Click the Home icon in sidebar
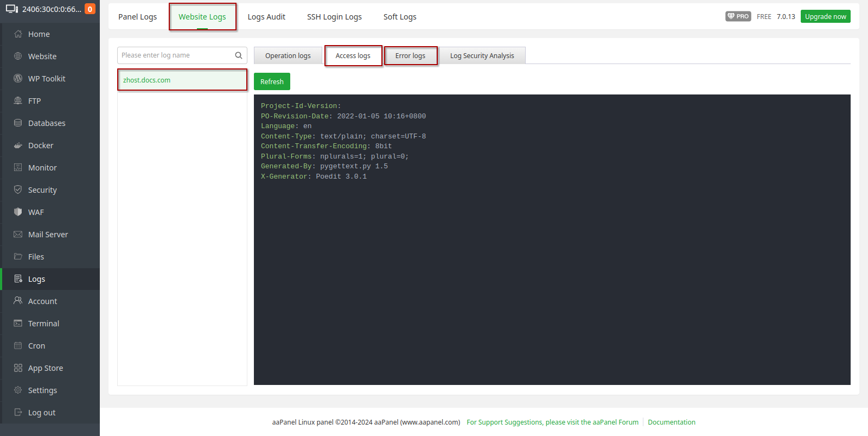The height and width of the screenshot is (436, 868). 18,34
